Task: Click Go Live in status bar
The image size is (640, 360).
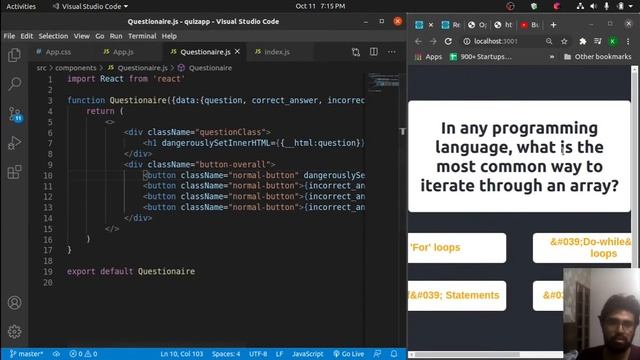Action: coord(348,353)
